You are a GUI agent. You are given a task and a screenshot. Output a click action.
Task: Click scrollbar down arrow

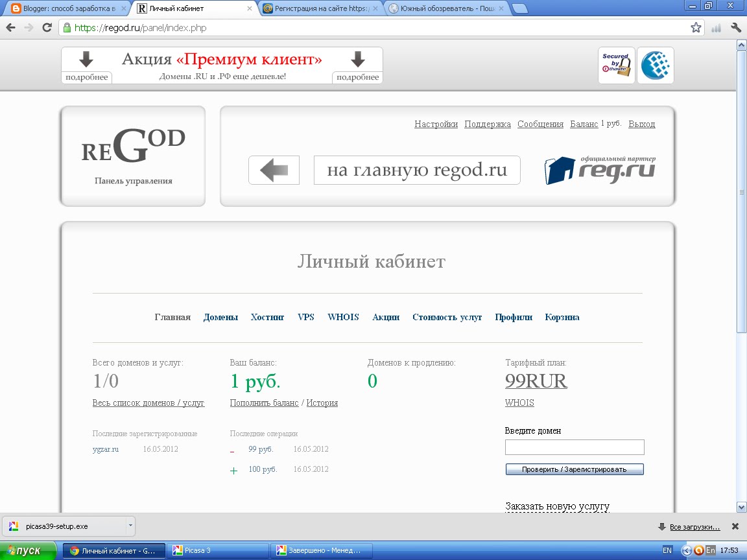741,507
